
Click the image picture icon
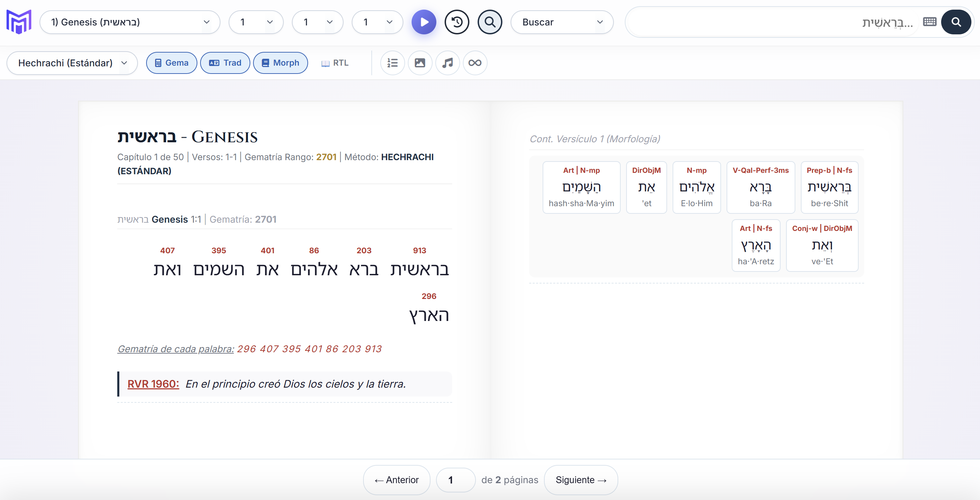(420, 63)
